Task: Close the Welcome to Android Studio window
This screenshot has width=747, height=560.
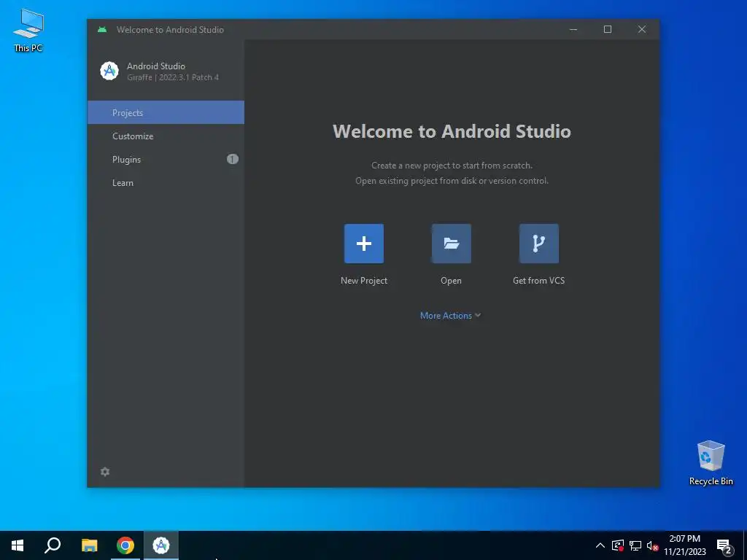Action: 642,29
